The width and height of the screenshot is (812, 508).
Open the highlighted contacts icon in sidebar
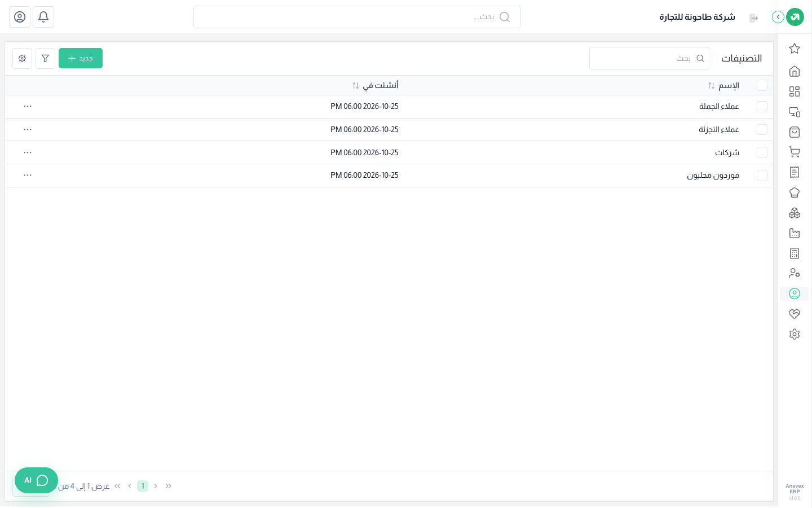coord(795,294)
